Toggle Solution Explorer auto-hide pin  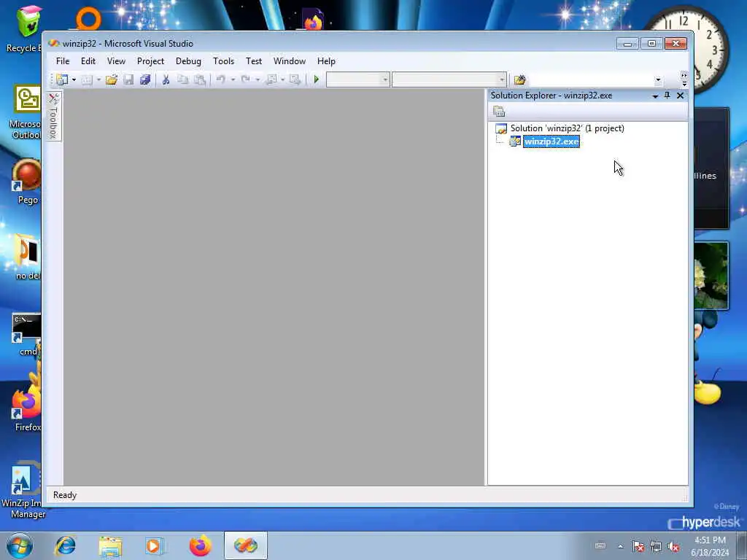point(667,96)
